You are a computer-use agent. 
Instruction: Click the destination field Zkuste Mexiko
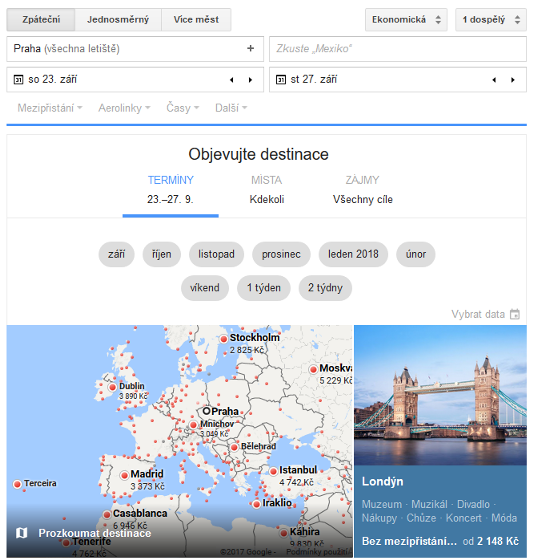(398, 49)
